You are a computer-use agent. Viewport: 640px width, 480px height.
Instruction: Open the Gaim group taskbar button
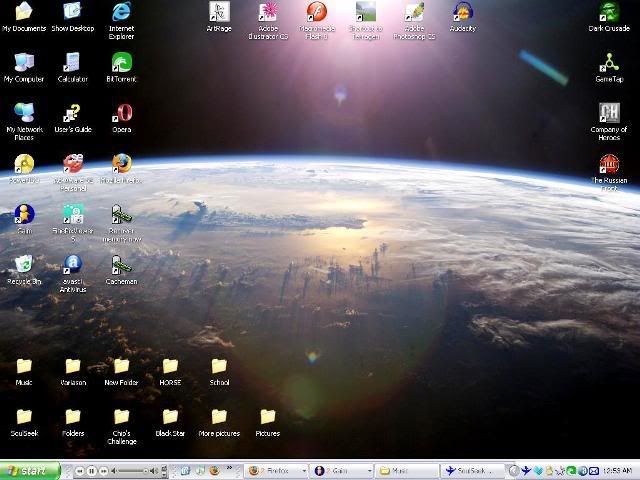342,471
